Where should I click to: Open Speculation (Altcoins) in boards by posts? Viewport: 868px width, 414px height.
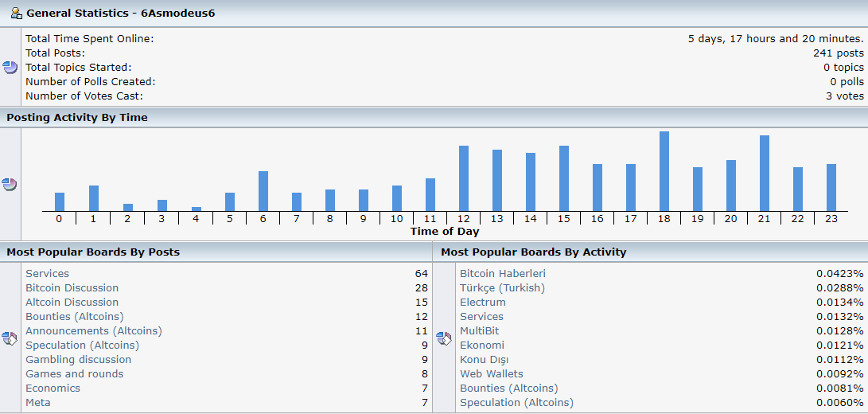coord(83,346)
